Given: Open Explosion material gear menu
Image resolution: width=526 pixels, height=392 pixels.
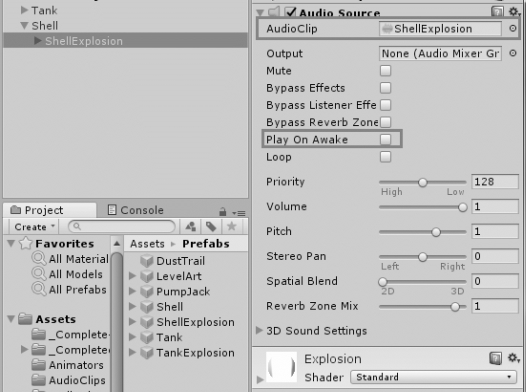Looking at the screenshot, I should pyautogui.click(x=514, y=358).
